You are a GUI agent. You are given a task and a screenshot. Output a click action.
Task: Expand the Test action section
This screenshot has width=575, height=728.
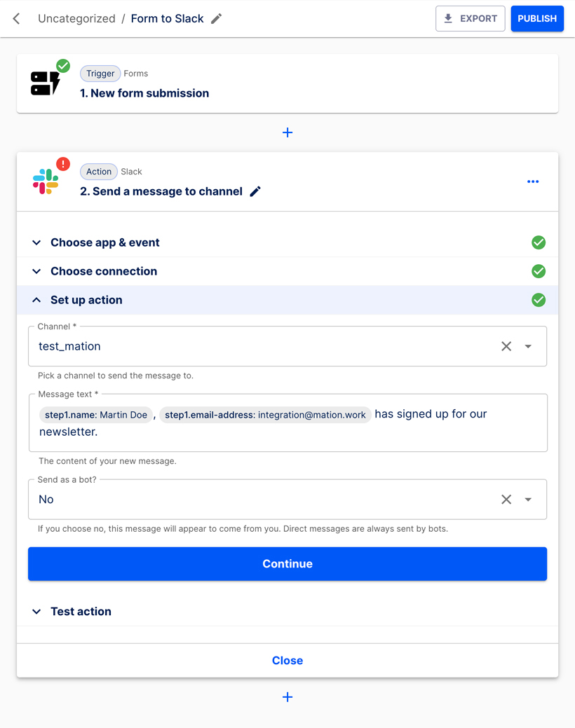pos(81,612)
